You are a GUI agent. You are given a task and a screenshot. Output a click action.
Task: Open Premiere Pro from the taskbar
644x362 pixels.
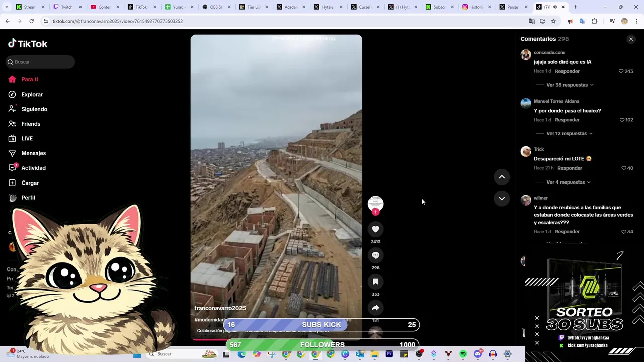click(x=389, y=354)
